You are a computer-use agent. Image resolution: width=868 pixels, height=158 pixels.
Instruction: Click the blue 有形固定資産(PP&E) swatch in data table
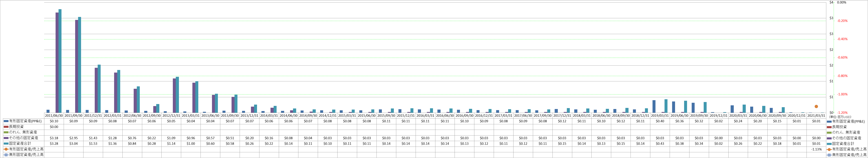[x=6, y=121]
